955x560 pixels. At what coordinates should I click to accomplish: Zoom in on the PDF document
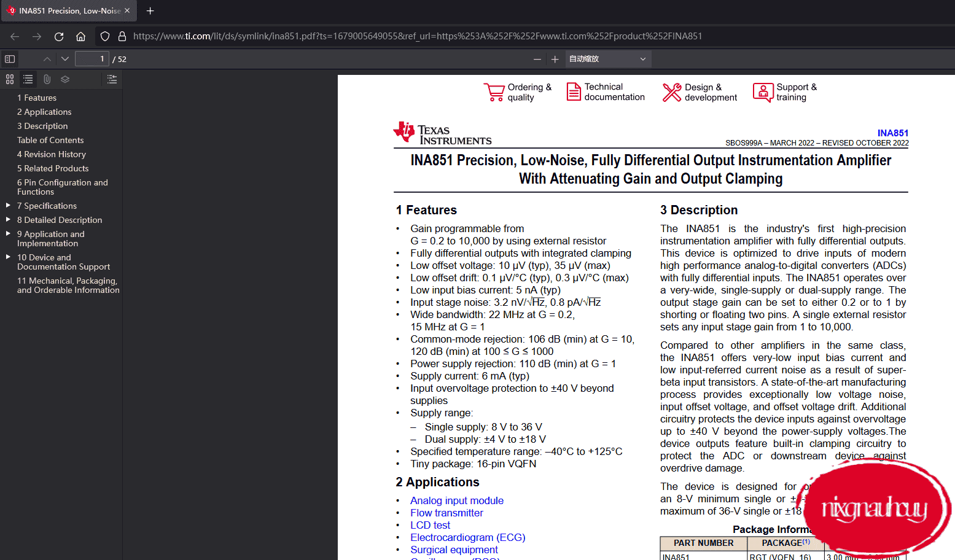(x=555, y=59)
